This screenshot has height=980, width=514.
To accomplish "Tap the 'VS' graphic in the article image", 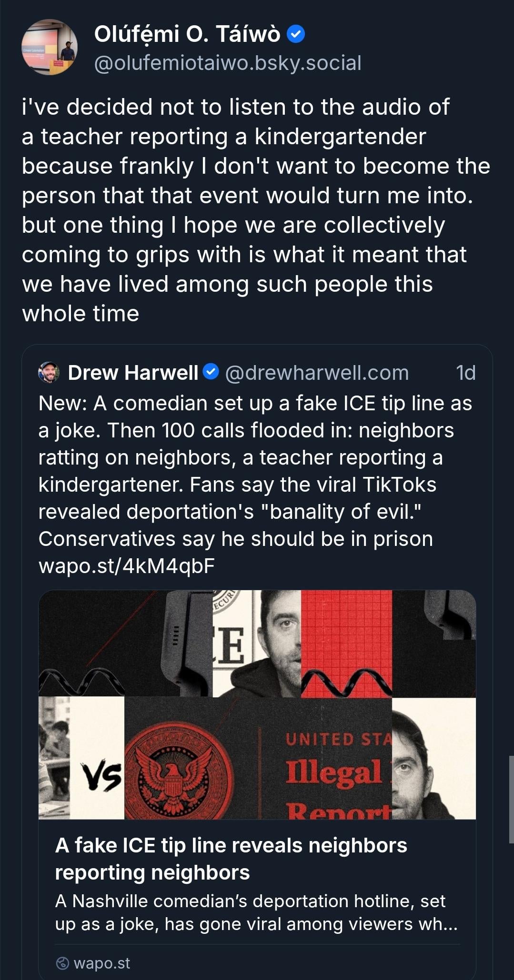I will point(101,777).
